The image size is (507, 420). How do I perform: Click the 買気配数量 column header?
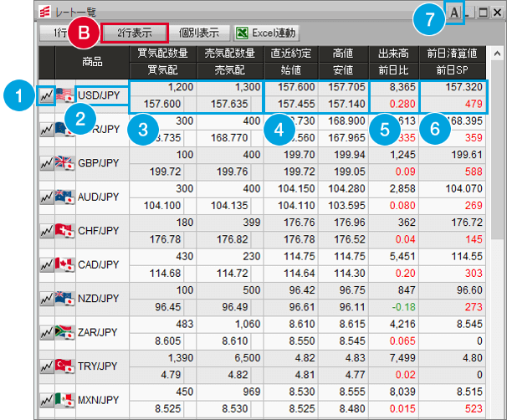(162, 54)
